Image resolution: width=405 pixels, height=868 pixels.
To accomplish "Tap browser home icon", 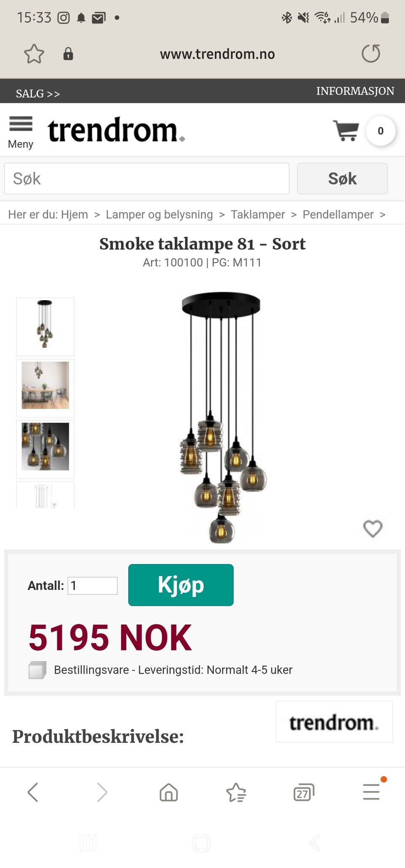I will click(x=169, y=792).
